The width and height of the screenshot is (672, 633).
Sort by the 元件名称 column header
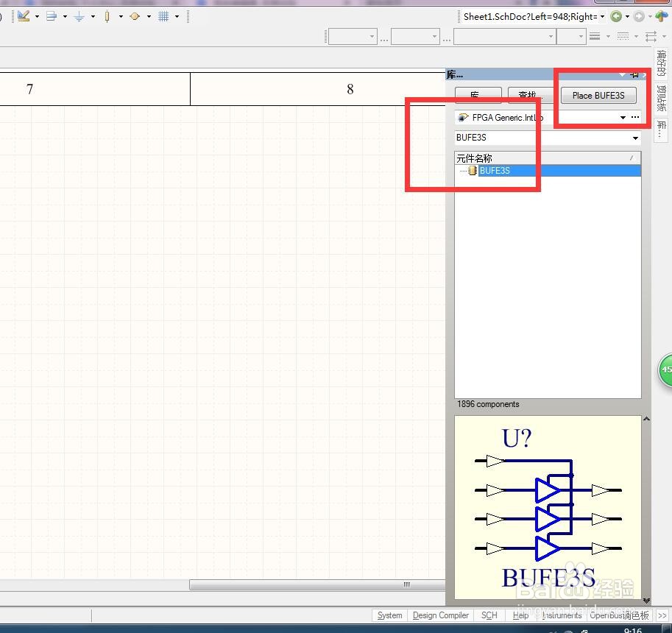(x=548, y=158)
